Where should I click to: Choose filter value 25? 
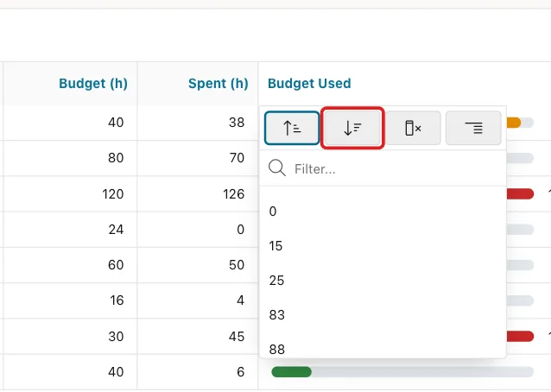click(383, 281)
